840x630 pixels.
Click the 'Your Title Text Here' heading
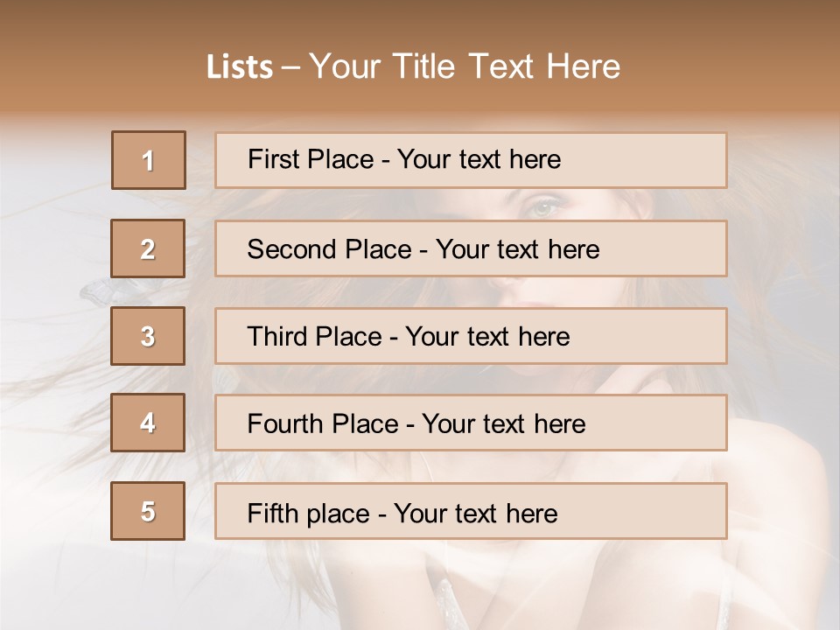pyautogui.click(x=465, y=67)
